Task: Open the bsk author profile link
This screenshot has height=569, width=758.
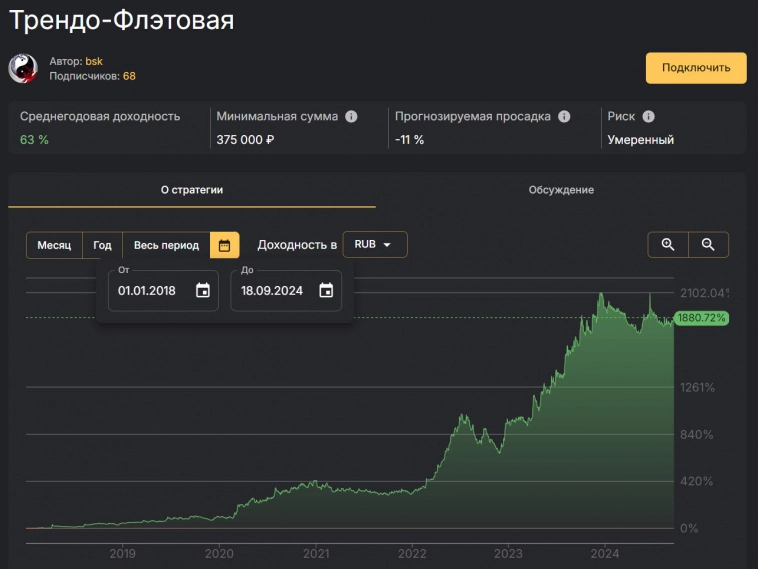Action: click(94, 61)
